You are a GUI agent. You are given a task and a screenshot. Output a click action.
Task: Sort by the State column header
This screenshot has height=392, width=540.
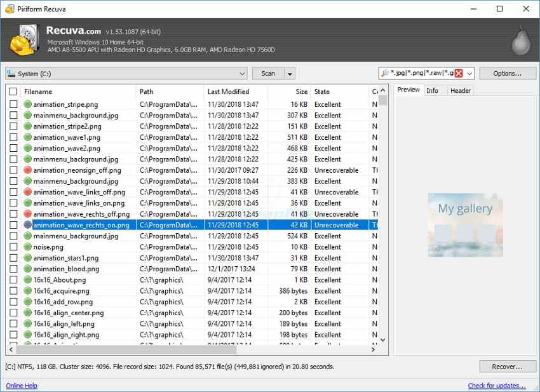click(x=340, y=91)
